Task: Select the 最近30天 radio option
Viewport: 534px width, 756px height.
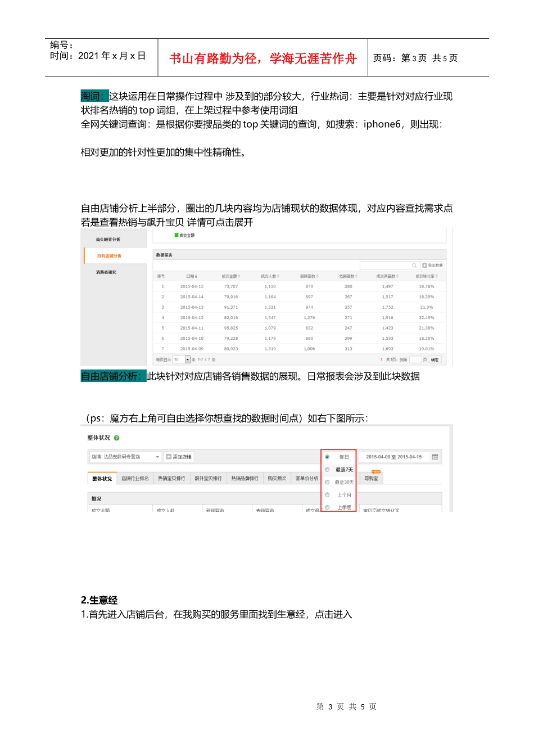Action: (327, 482)
